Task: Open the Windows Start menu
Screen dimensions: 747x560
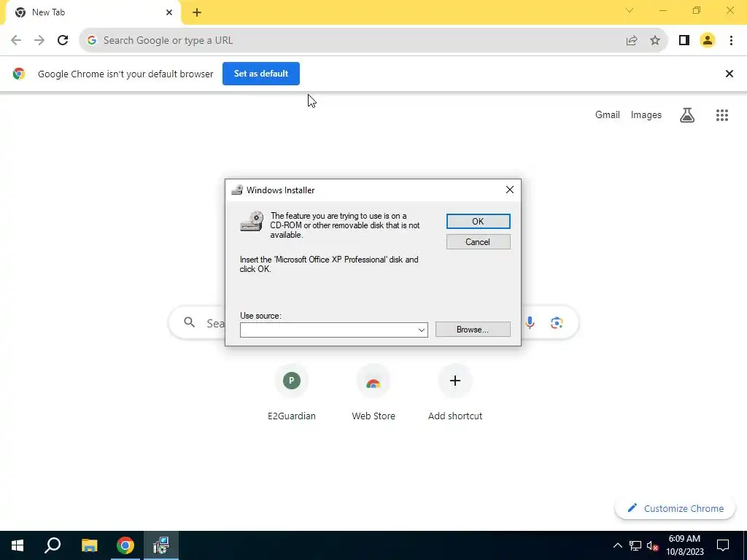Action: coord(18,545)
